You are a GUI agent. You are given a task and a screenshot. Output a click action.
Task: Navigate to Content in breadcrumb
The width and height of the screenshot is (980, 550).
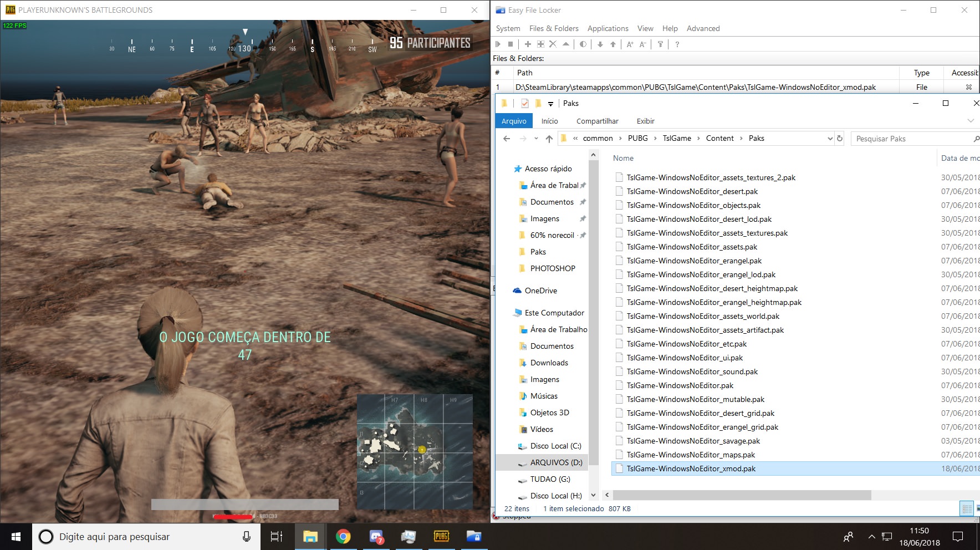[x=719, y=139]
